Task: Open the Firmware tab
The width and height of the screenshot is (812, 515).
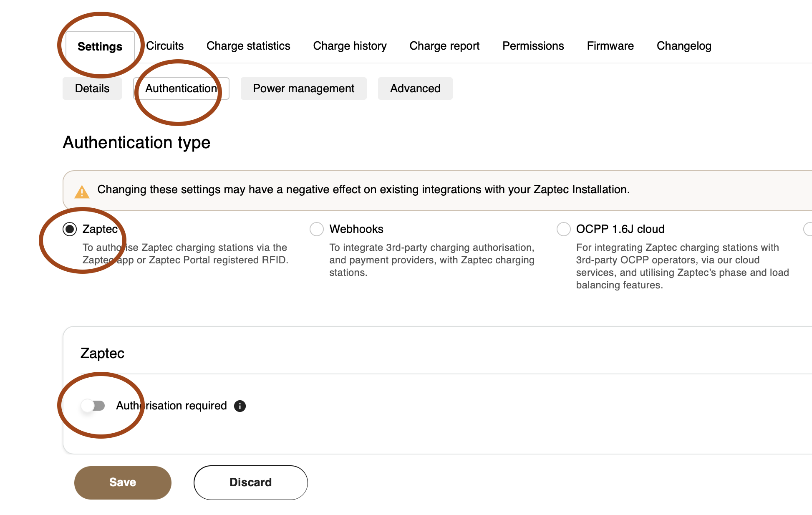Action: coord(610,46)
